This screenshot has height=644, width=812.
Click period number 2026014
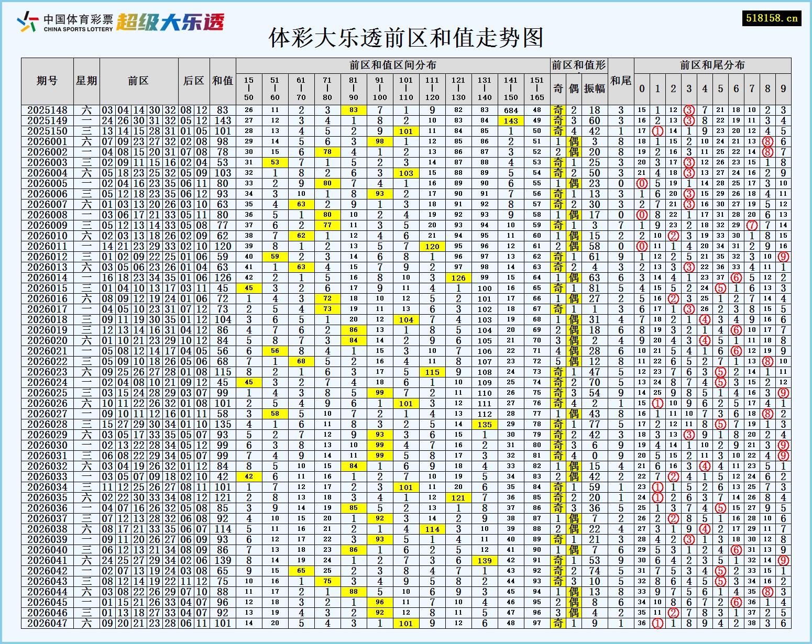coord(47,277)
